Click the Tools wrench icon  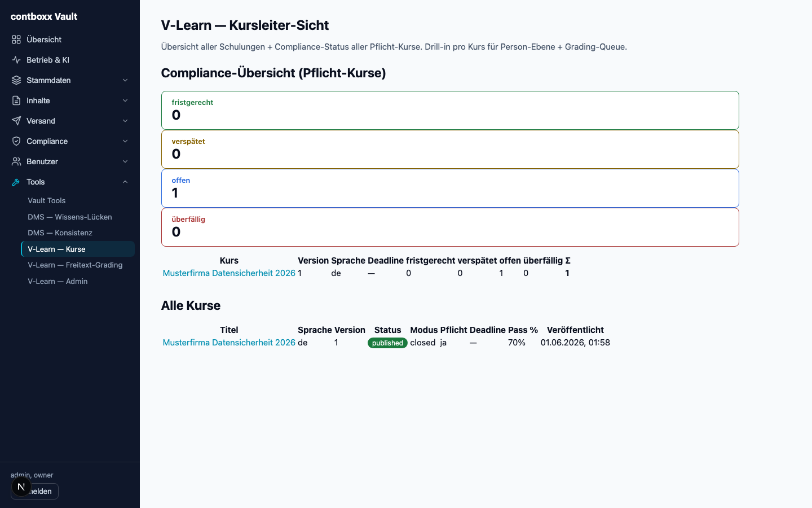(x=16, y=182)
